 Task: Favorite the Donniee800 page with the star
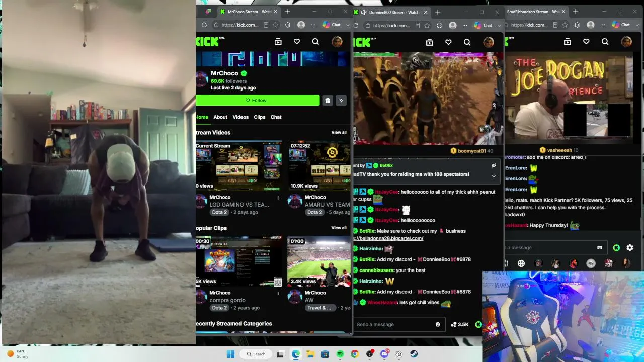click(x=427, y=25)
